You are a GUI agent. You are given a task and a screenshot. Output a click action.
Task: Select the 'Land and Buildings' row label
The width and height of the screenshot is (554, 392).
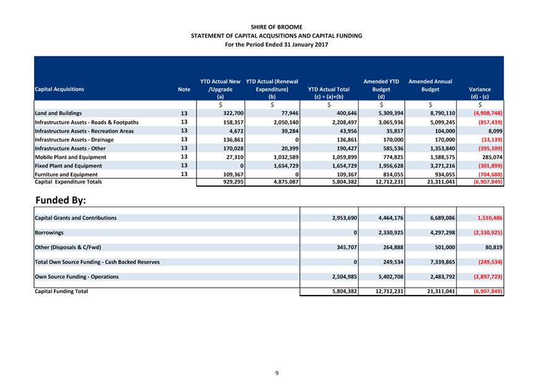click(x=58, y=114)
